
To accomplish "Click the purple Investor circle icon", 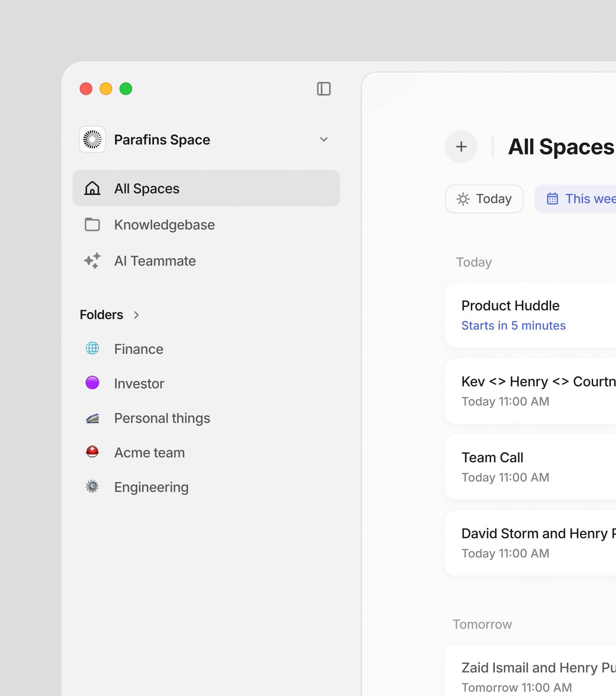I will coord(92,383).
